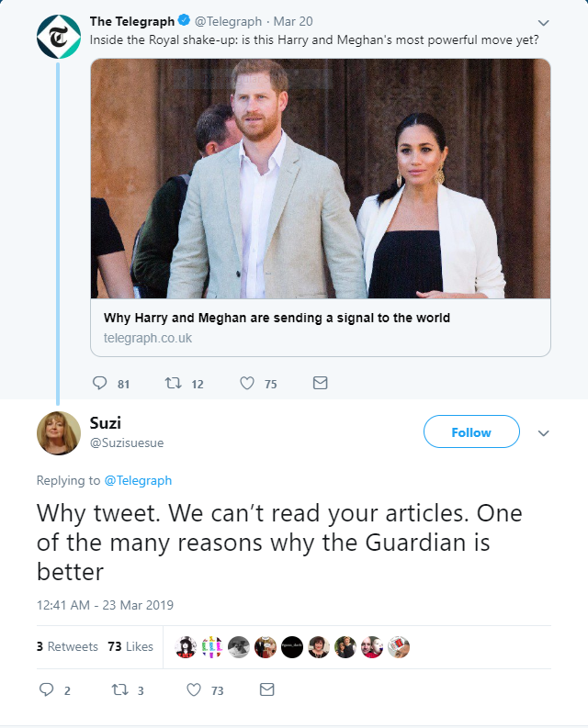Open The Telegraph profile avatar

point(59,37)
